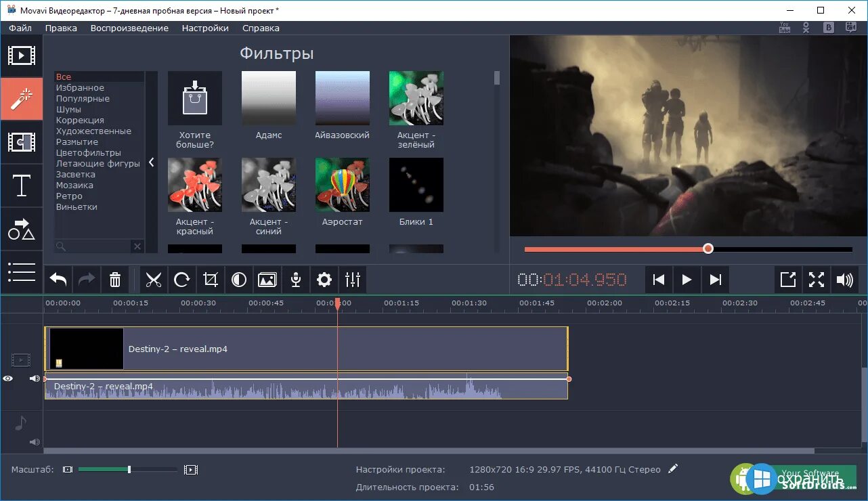Click the VK icon in menu bar
868x501 pixels.
(x=828, y=28)
